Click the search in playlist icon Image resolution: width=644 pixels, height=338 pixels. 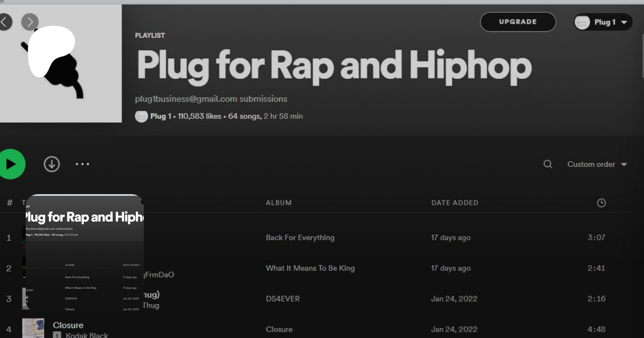coord(547,164)
